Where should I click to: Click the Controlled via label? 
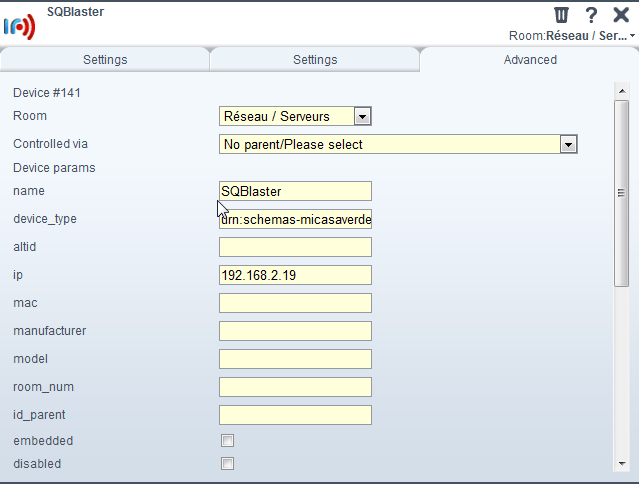point(51,144)
